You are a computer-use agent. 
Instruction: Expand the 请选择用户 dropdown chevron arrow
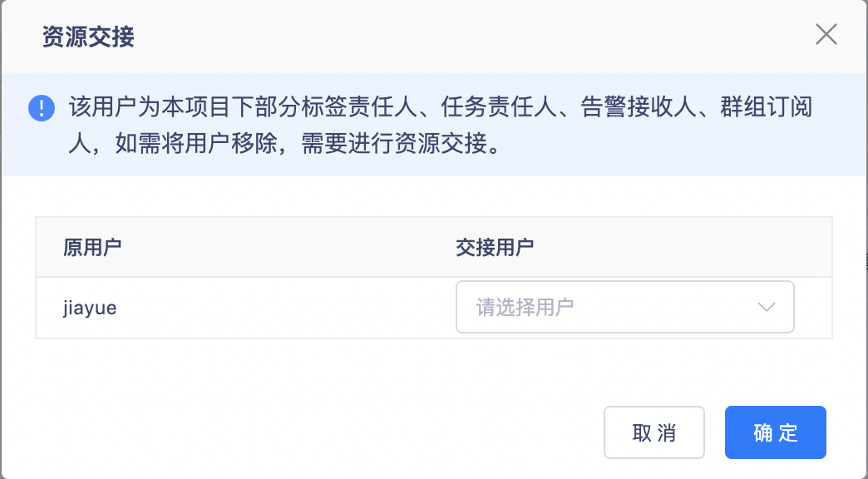tap(766, 307)
